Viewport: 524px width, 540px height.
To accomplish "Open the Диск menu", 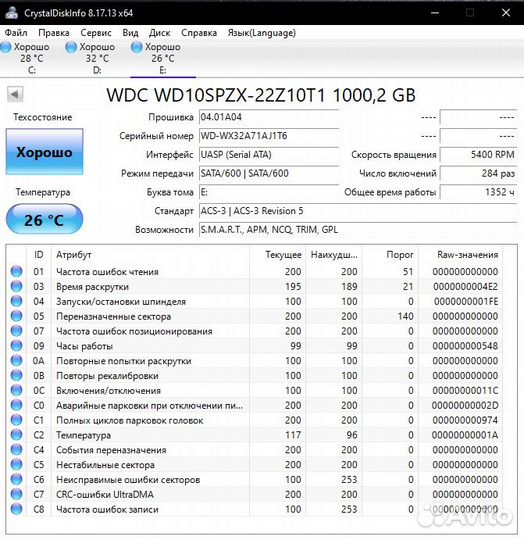I will coord(159,33).
